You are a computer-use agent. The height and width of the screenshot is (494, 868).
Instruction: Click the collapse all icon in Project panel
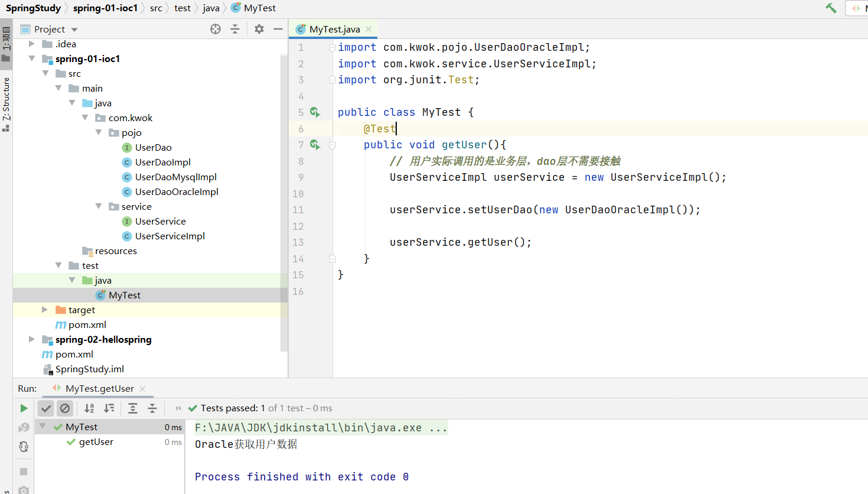click(235, 29)
